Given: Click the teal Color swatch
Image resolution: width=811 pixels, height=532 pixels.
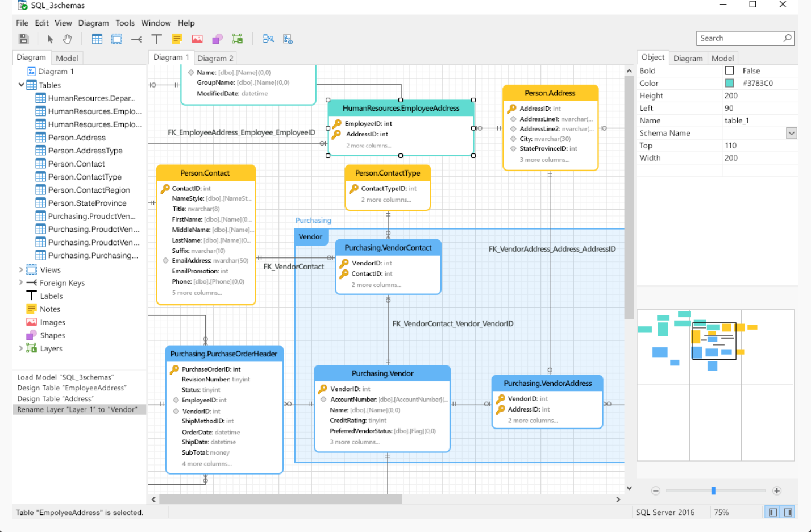Looking at the screenshot, I should 729,83.
